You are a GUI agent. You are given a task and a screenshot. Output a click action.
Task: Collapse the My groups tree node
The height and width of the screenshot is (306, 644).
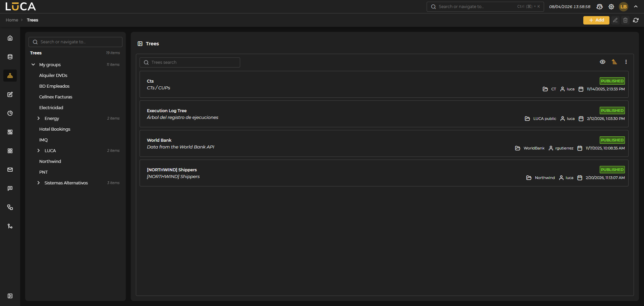(x=33, y=64)
